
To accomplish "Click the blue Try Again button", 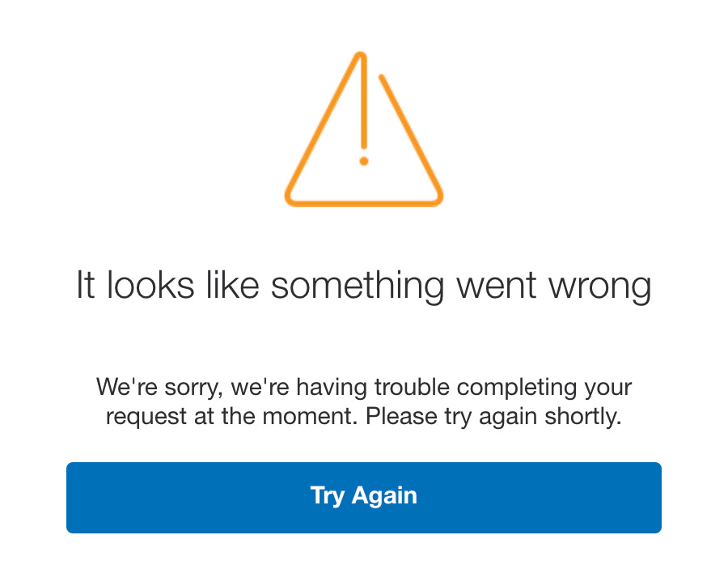I will pyautogui.click(x=364, y=497).
